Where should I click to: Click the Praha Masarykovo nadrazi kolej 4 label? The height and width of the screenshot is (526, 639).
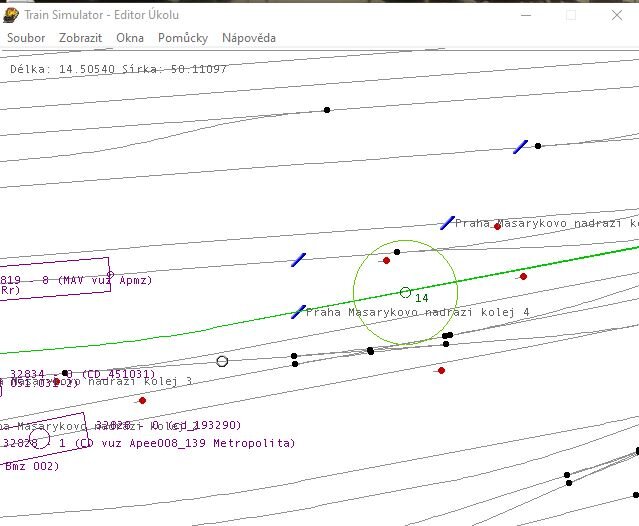417,312
